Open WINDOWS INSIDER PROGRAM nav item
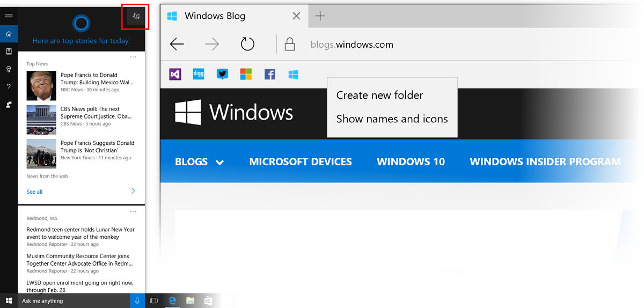The height and width of the screenshot is (308, 644). pos(545,162)
